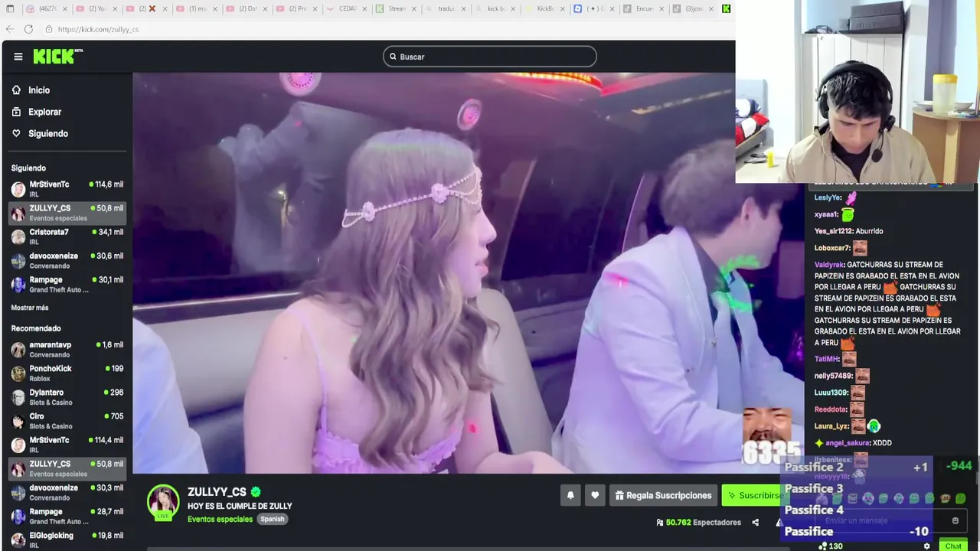Click the share icon near Espectadores
980x551 pixels.
point(755,523)
